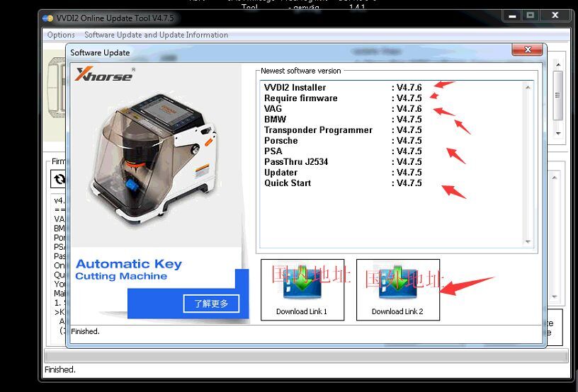This screenshot has height=392, width=578.
Task: Click the Xhorse logo in the banner
Action: click(x=103, y=74)
